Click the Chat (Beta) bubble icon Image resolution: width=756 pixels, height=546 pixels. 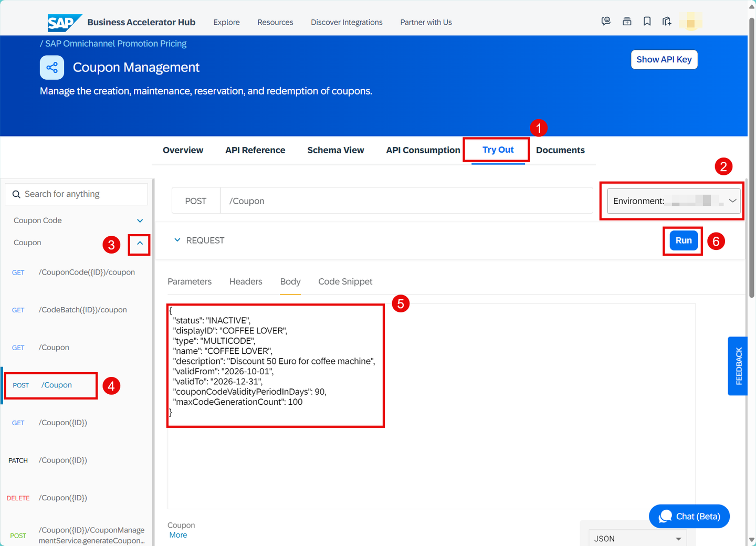(x=666, y=517)
